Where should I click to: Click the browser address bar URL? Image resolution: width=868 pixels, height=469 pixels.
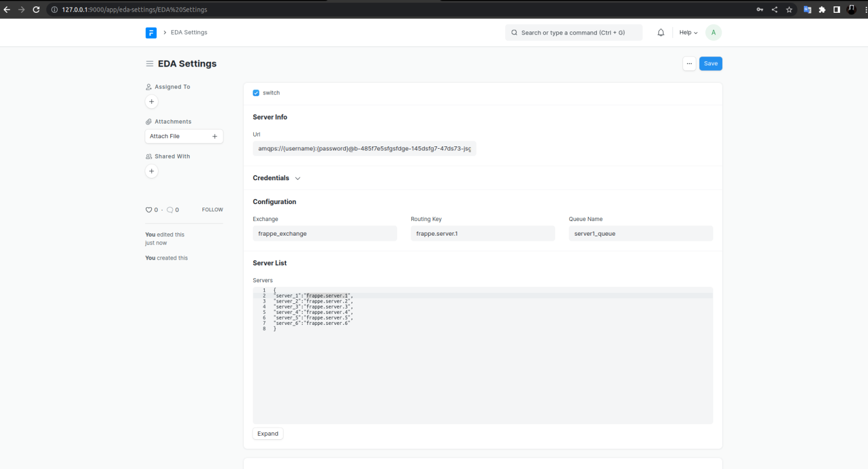(134, 9)
